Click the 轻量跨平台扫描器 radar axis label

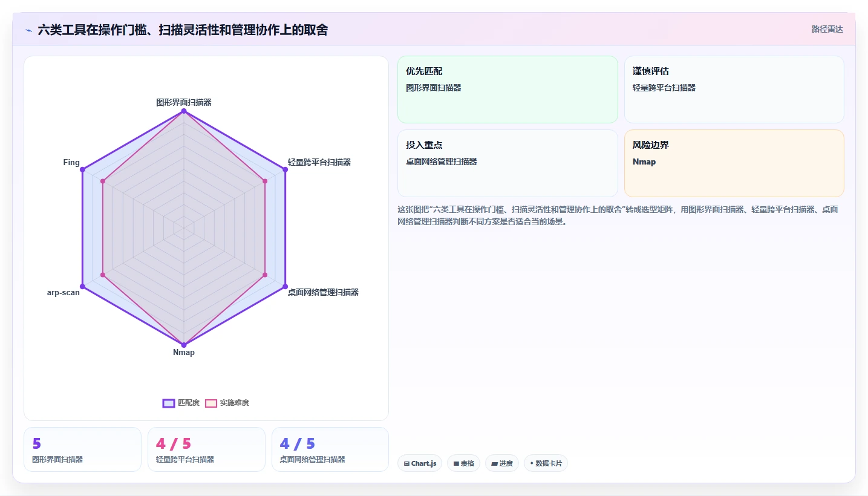click(x=319, y=162)
